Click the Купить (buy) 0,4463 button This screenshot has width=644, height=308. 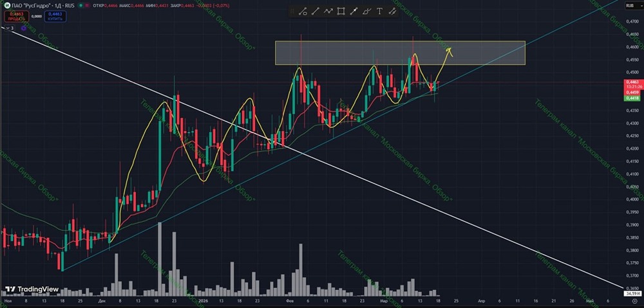pyautogui.click(x=55, y=17)
